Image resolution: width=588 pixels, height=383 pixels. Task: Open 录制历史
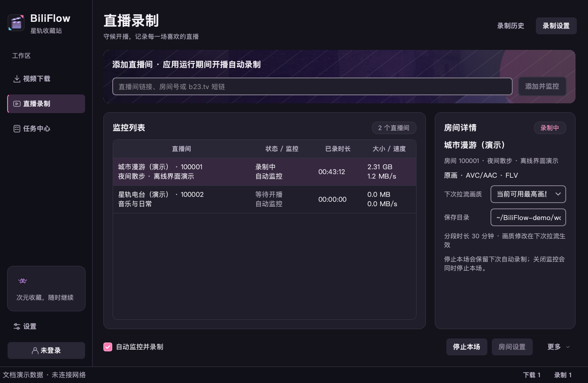pyautogui.click(x=511, y=26)
